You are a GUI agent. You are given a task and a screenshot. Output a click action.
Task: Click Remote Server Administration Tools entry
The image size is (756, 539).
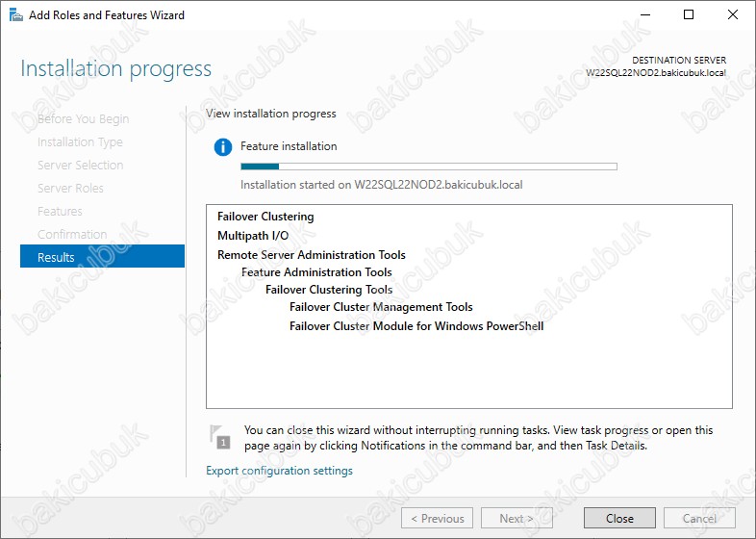pos(312,255)
